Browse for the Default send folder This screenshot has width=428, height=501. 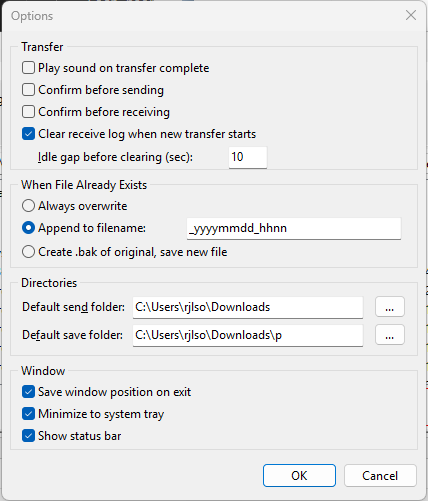[x=390, y=307]
